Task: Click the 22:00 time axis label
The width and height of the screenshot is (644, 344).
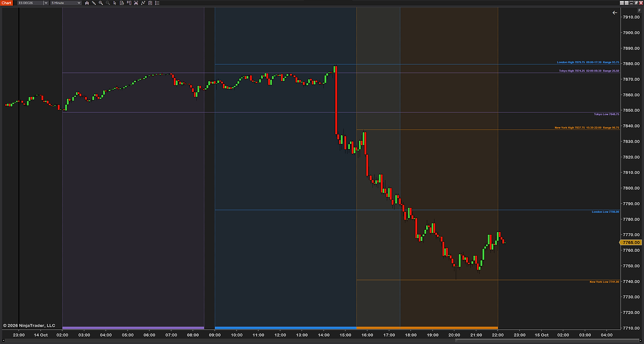Action: click(x=498, y=335)
